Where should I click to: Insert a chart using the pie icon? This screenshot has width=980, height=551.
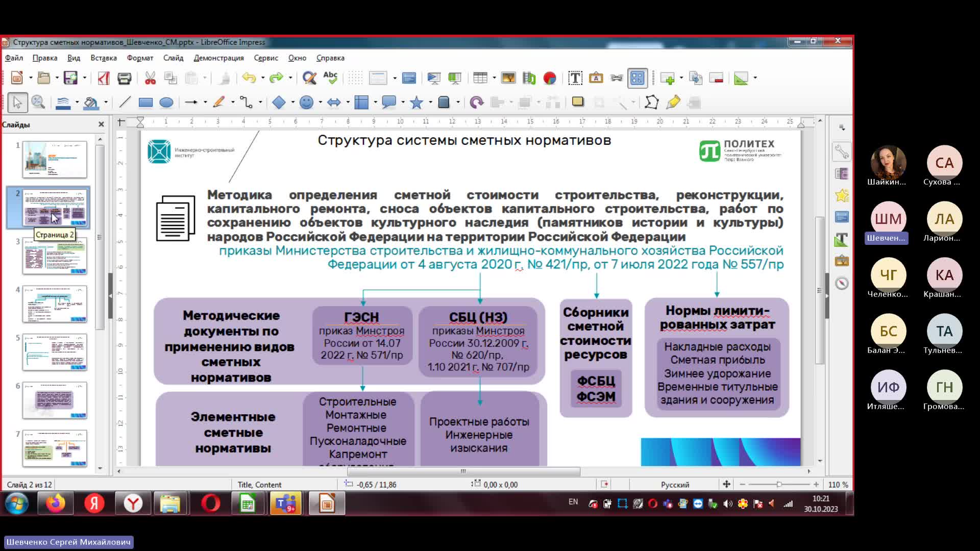coord(550,78)
